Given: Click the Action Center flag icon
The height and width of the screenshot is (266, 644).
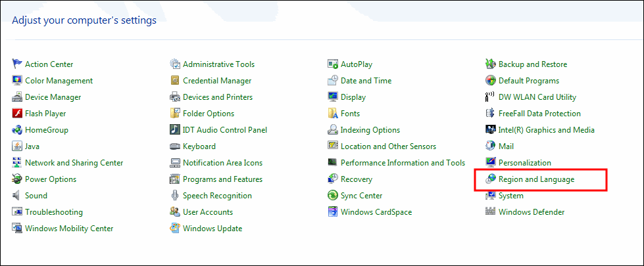Looking at the screenshot, I should coord(17,64).
